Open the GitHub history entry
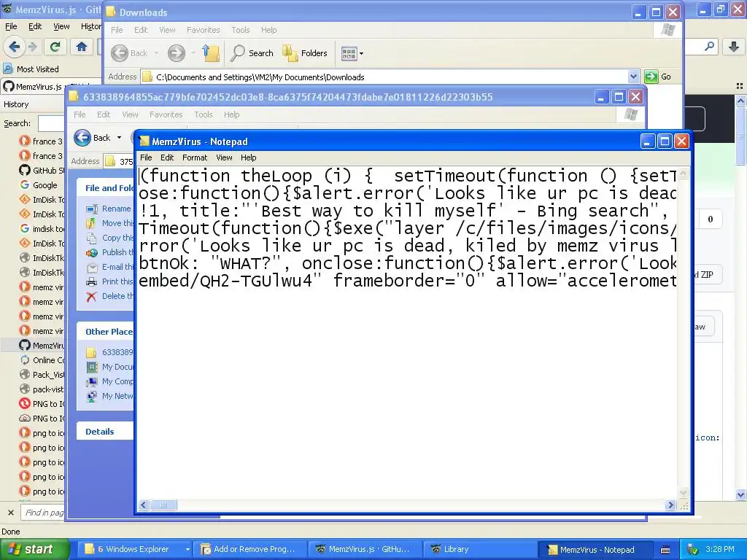Viewport: 747px width, 560px height. [42, 171]
